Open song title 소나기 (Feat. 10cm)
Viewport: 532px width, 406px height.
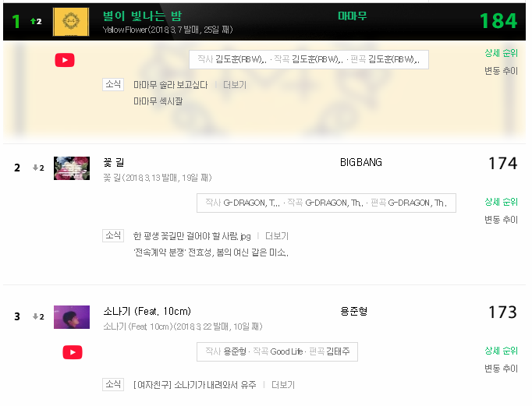tap(147, 311)
